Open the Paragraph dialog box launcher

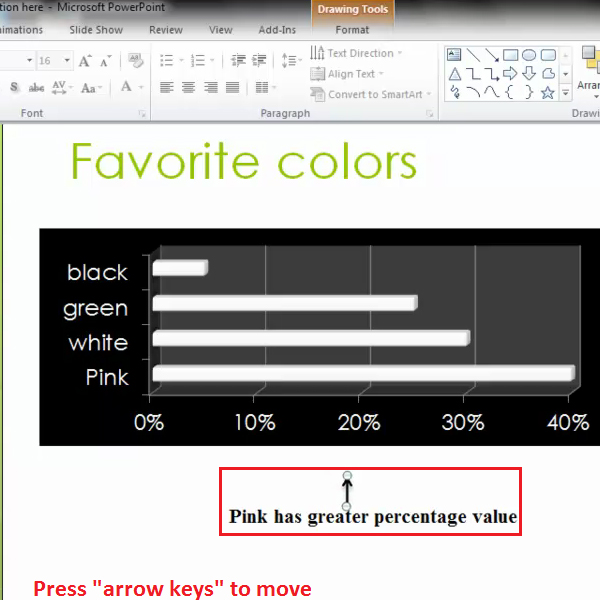tap(429, 113)
